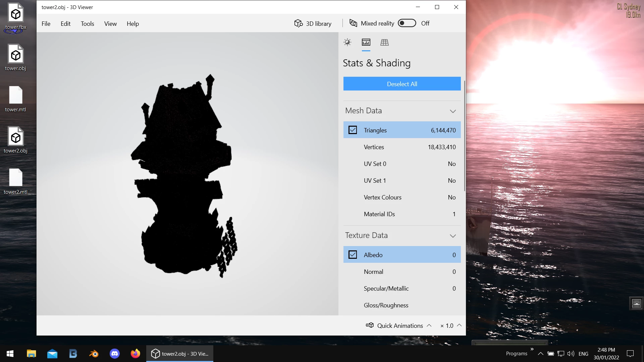Uncheck the Albedo checkbox
Screen dimensions: 644x362
(x=353, y=255)
